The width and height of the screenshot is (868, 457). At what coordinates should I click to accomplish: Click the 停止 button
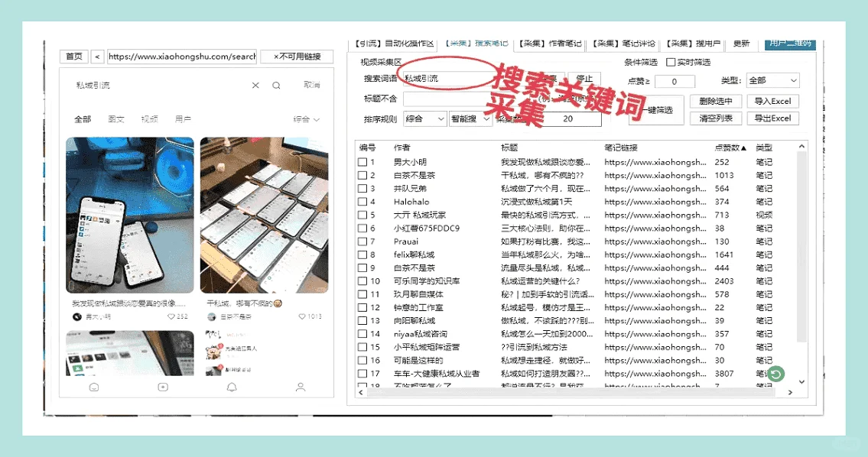click(584, 79)
